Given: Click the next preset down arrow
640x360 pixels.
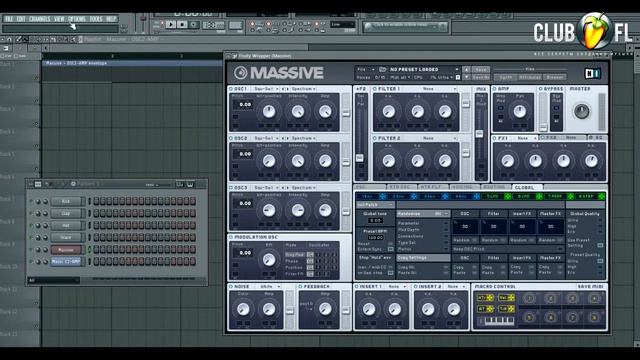Looking at the screenshot, I should coord(467,77).
